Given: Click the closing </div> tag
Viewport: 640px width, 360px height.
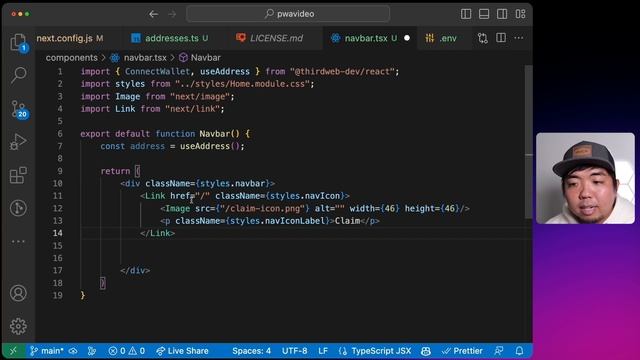Looking at the screenshot, I should [x=135, y=270].
